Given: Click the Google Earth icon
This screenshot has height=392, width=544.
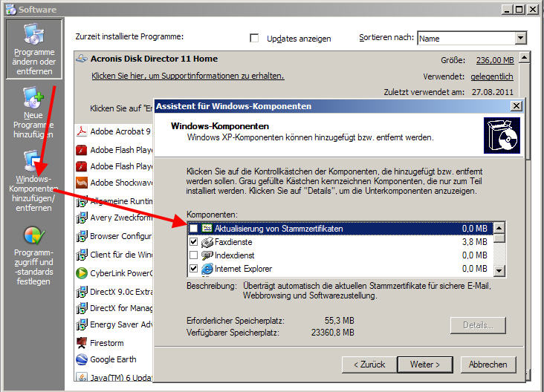Looking at the screenshot, I should [x=82, y=359].
